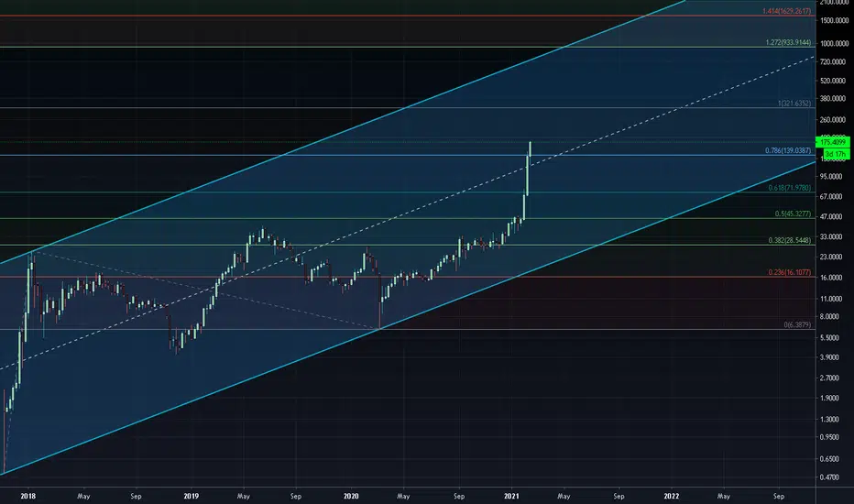Click 0.6500 on the price axis
The height and width of the screenshot is (504, 854).
point(830,459)
